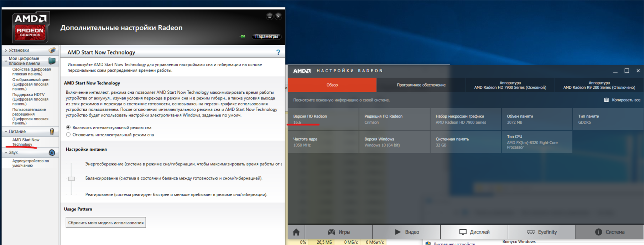Click Энергосбережение power setting label
The image size is (644, 245).
[x=183, y=164]
